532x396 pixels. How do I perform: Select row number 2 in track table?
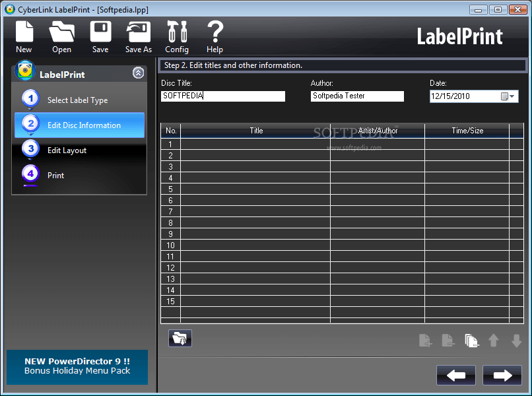point(342,155)
